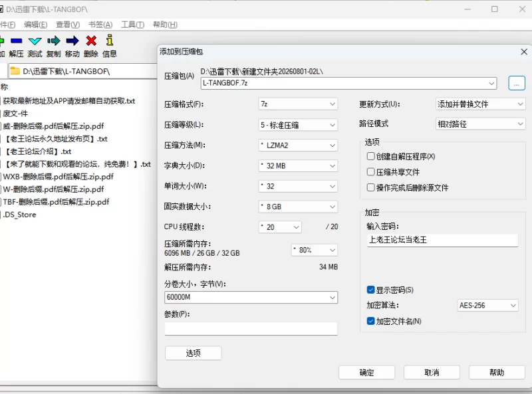Select 【来了就能下载和观看的论坛，纯免费！】.txt file
Viewport: 532px width, 394px height.
coord(76,164)
